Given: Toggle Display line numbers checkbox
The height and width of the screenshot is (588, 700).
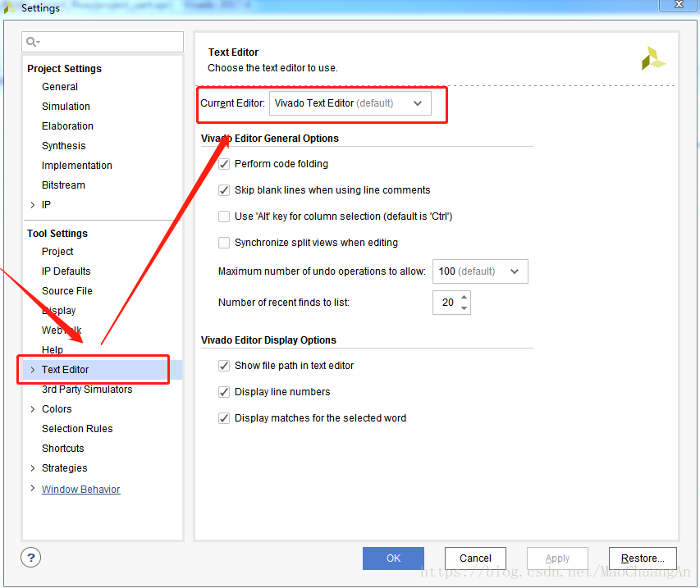Looking at the screenshot, I should [224, 392].
